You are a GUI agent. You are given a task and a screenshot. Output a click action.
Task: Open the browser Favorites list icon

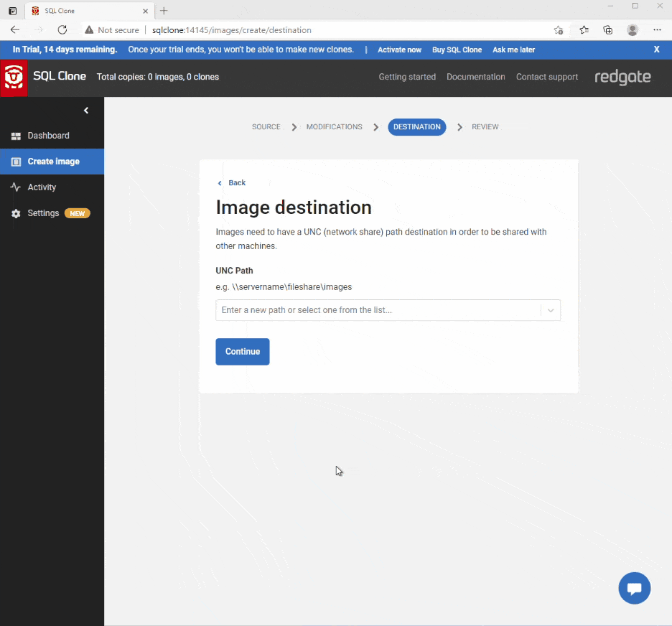(x=584, y=30)
